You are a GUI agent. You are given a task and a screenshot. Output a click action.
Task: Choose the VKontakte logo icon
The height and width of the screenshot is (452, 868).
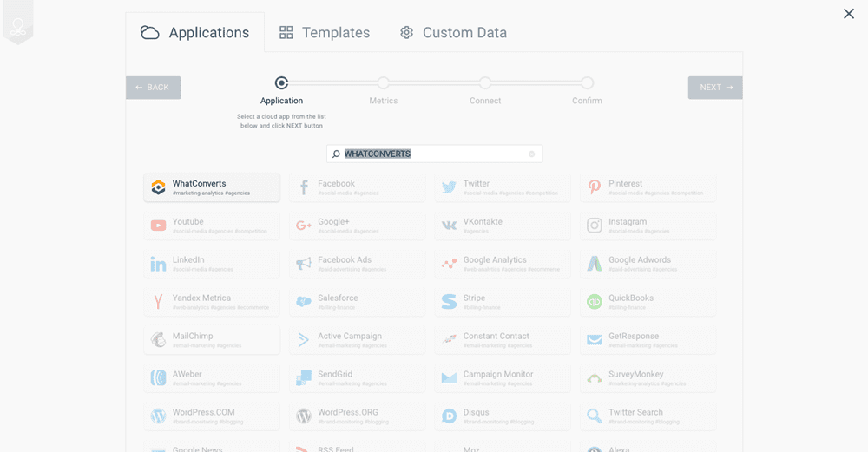pyautogui.click(x=449, y=226)
